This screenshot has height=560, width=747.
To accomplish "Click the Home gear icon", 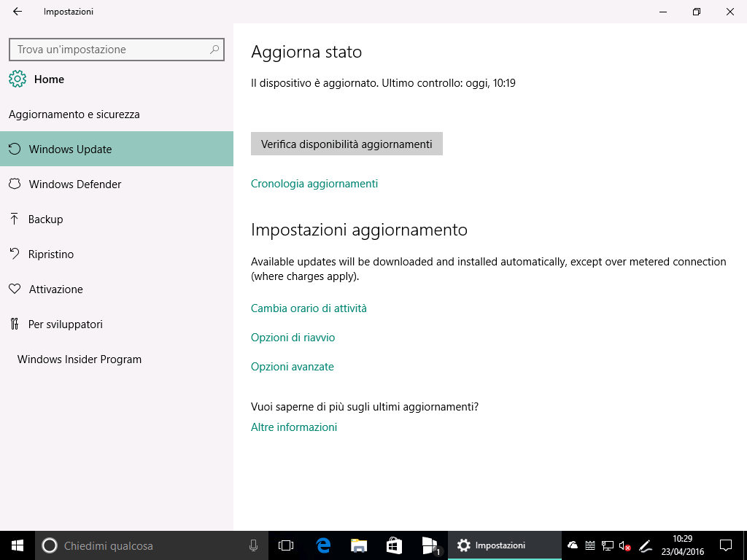I will tap(18, 79).
